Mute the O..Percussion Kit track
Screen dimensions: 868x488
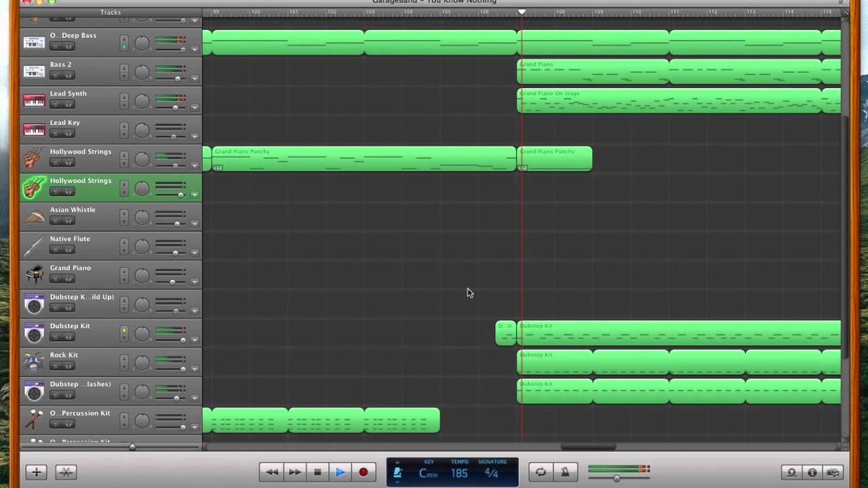(x=56, y=425)
